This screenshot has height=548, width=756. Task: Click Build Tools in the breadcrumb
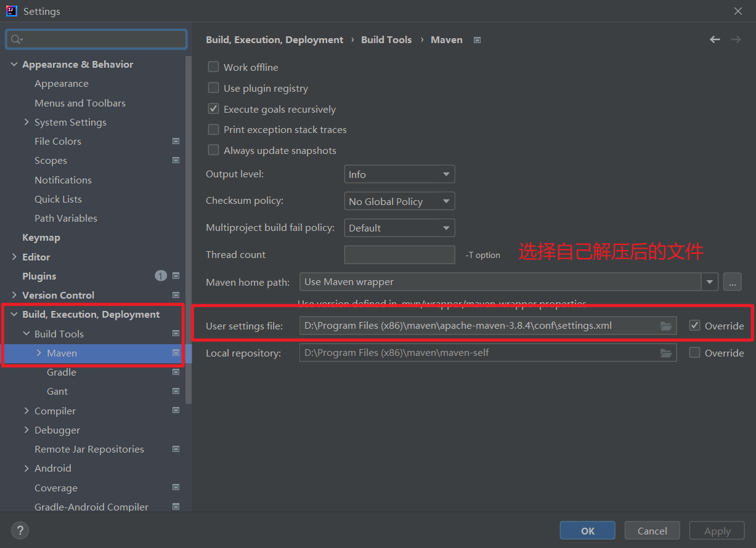point(386,39)
